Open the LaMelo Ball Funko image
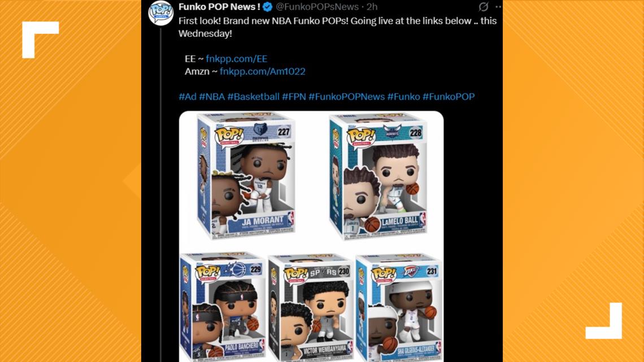 click(378, 177)
